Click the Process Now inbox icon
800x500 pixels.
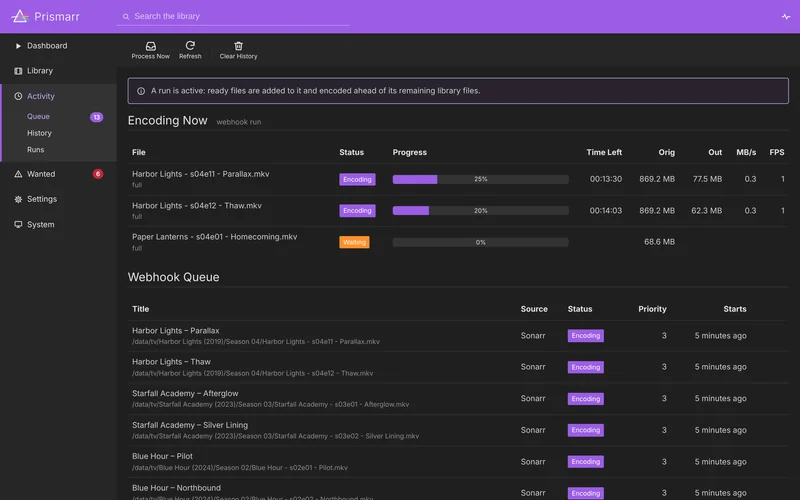(x=151, y=46)
